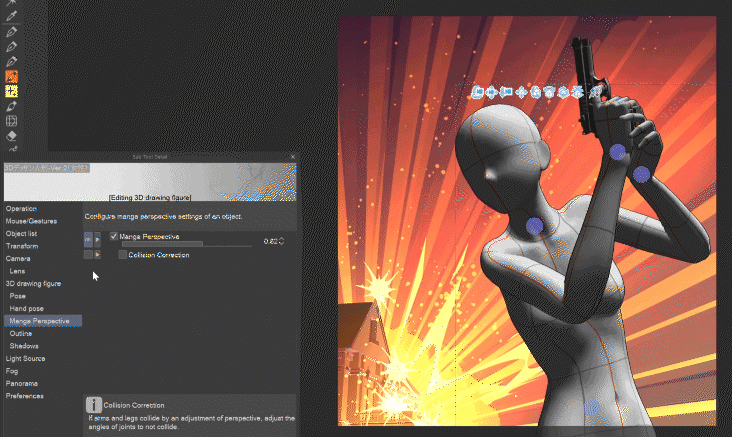The width and height of the screenshot is (732, 437).
Task: Close the Sub Tool Detail window
Action: click(x=293, y=157)
